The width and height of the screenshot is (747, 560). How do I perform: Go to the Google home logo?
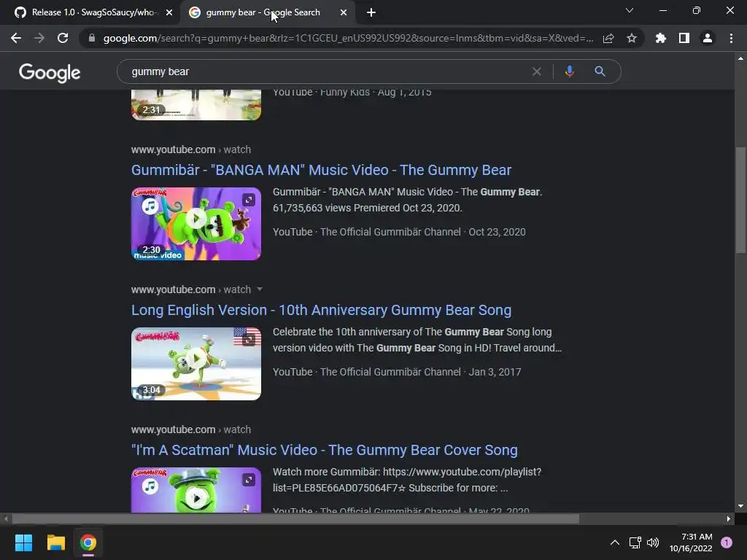pyautogui.click(x=50, y=72)
